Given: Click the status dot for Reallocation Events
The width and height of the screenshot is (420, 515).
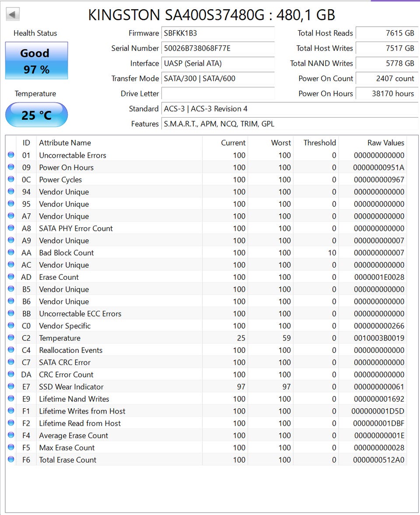Looking at the screenshot, I should (x=11, y=349).
